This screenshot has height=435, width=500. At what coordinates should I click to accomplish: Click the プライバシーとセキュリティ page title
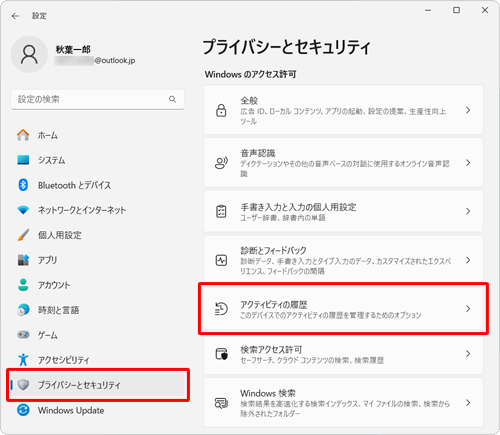(286, 47)
